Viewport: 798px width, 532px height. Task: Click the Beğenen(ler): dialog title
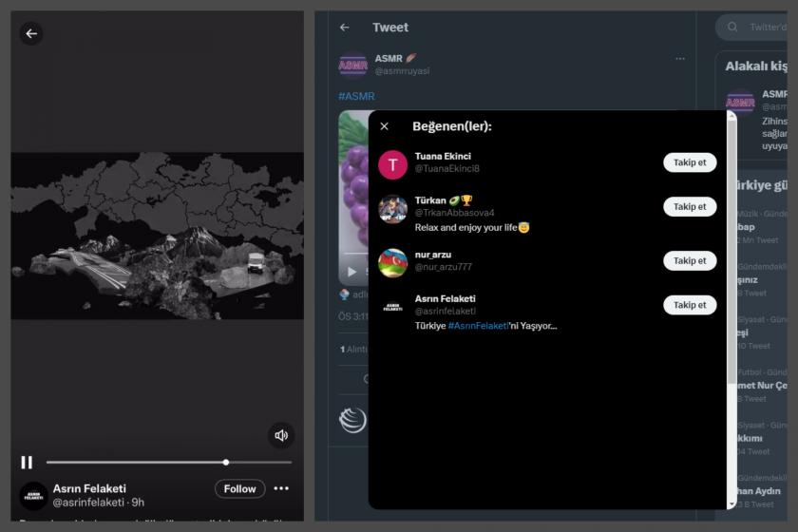click(x=452, y=126)
